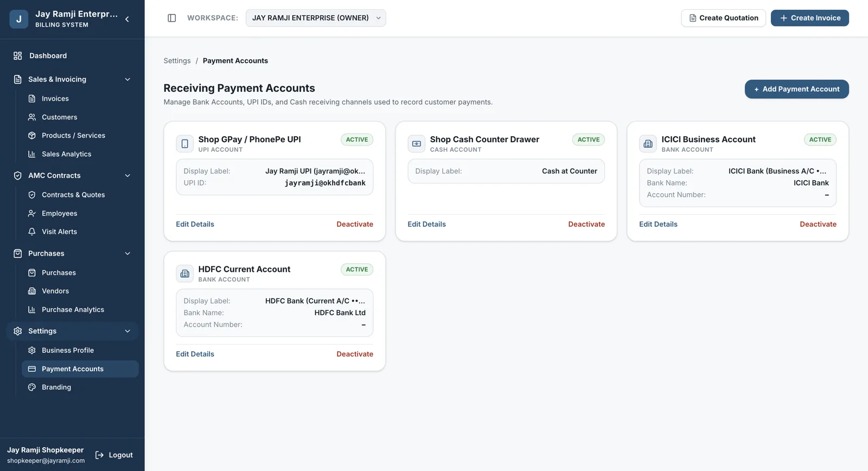This screenshot has height=471, width=868.
Task: Collapse sidebar using the left chevron
Action: pos(127,19)
